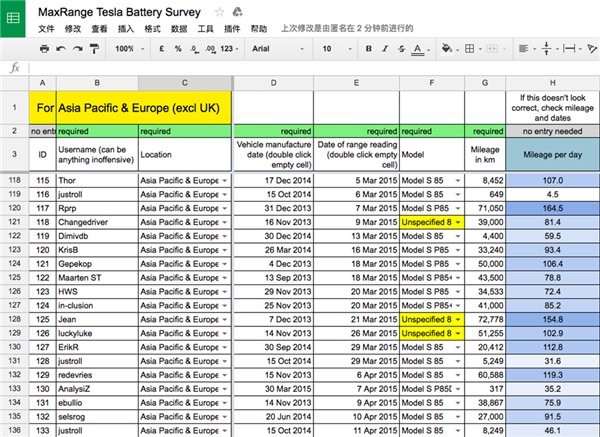The image size is (600, 437).
Task: Select the Mileage per day header cell
Action: [x=553, y=155]
